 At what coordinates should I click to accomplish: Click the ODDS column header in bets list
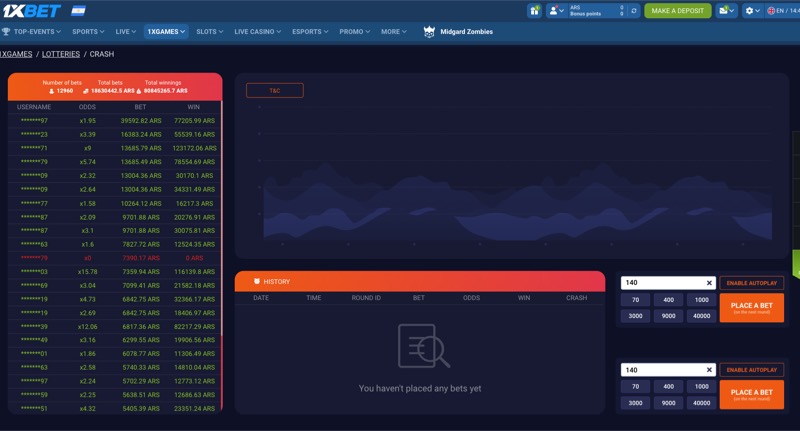(87, 107)
